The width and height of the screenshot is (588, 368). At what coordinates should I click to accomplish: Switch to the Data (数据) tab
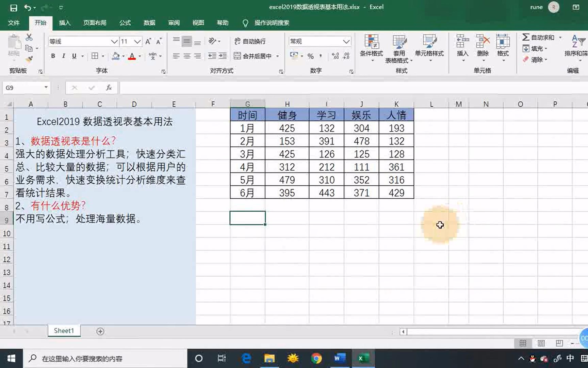(x=149, y=23)
